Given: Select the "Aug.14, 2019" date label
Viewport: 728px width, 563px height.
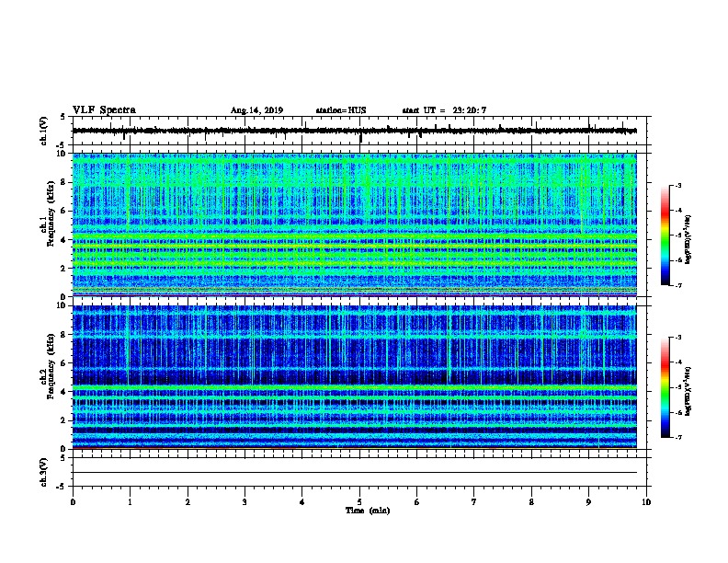Looking at the screenshot, I should (x=256, y=110).
